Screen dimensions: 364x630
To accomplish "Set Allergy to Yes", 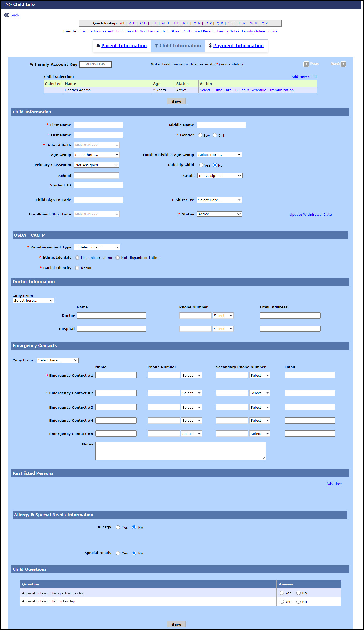I will [118, 527].
